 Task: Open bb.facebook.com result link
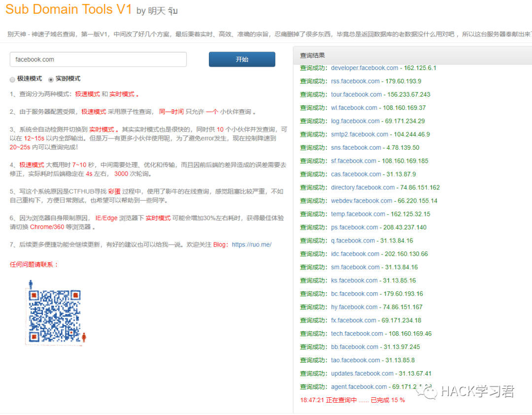click(x=355, y=347)
